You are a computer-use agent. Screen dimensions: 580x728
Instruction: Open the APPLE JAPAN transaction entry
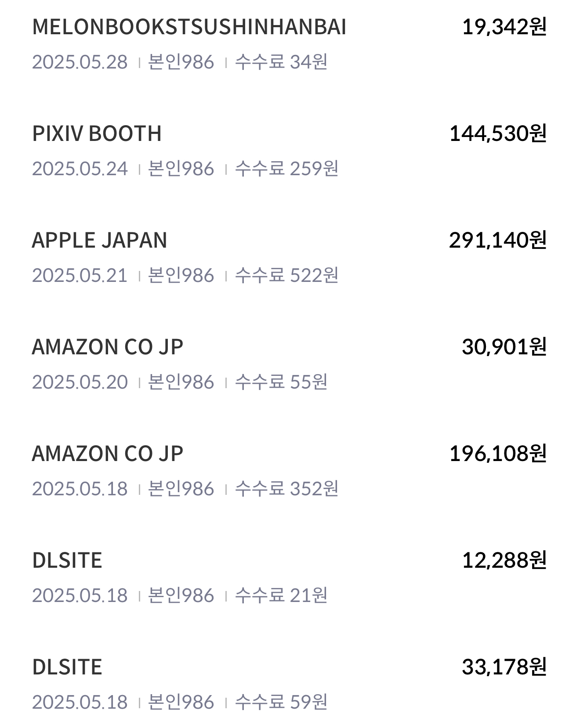[290, 257]
